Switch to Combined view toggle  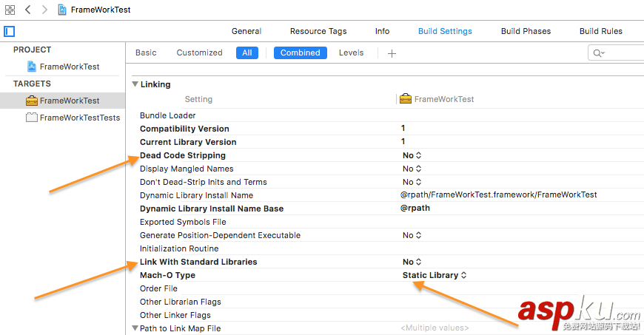[301, 53]
